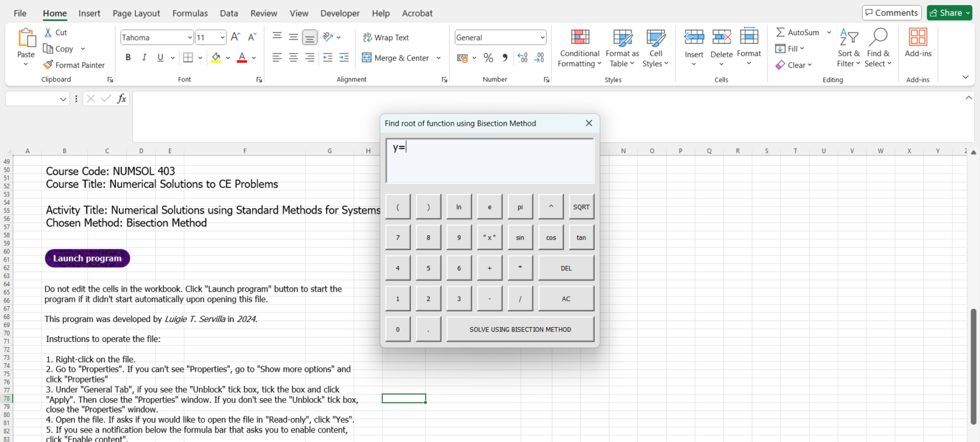Open the File menu
Viewport: 980px width, 442px height.
(x=20, y=13)
